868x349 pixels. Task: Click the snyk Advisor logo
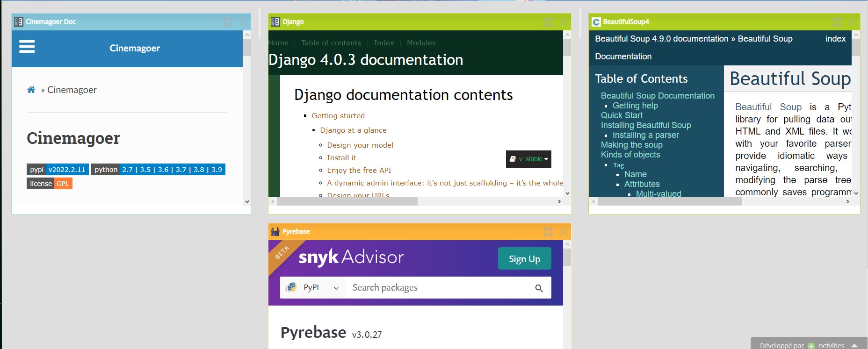click(x=351, y=257)
